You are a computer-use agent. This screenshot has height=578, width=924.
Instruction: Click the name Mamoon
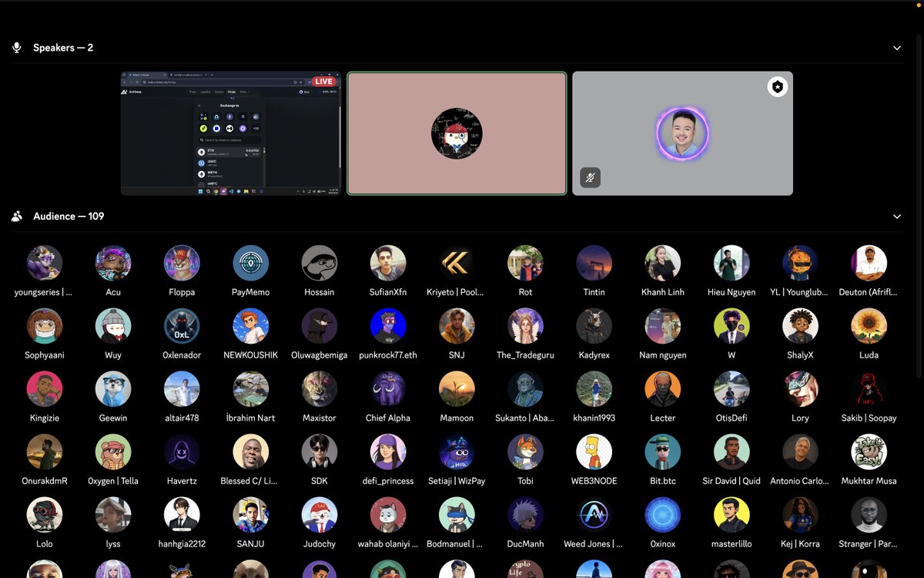[457, 418]
